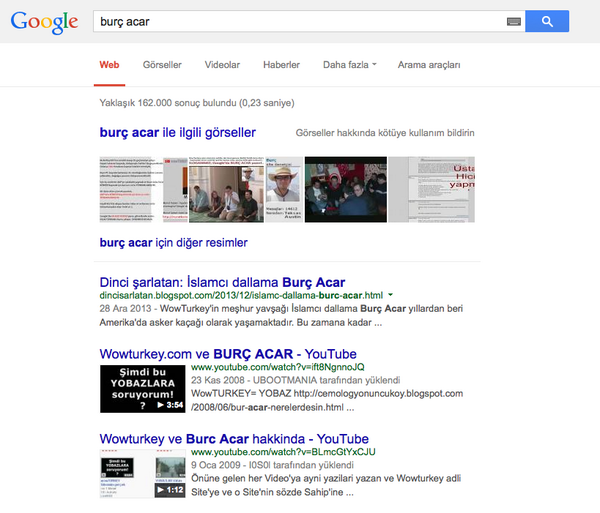Expand the arrow next to dincisarlatan.blogspot.com URL
The height and width of the screenshot is (513, 600).
pos(390,295)
